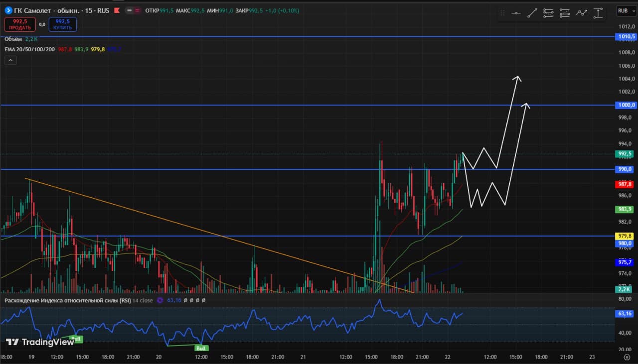The width and height of the screenshot is (638, 364).
Task: Select the Объём volume indicator label
Action: click(13, 39)
